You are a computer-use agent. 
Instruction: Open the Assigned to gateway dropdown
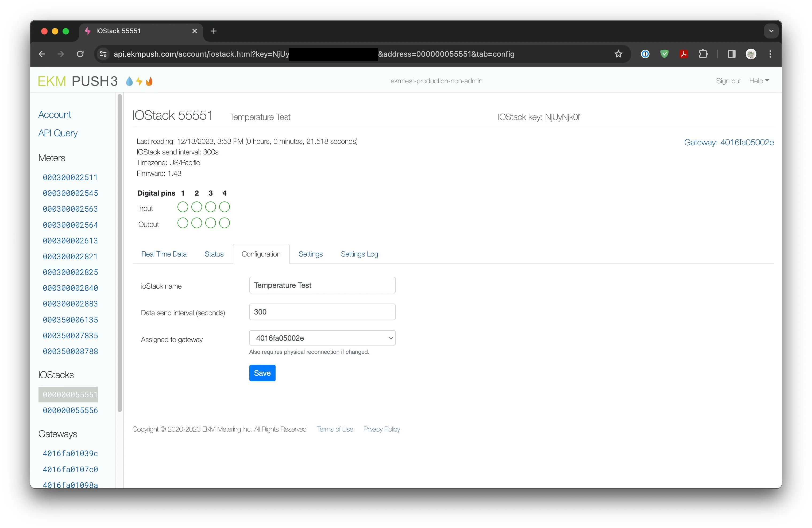pos(322,338)
